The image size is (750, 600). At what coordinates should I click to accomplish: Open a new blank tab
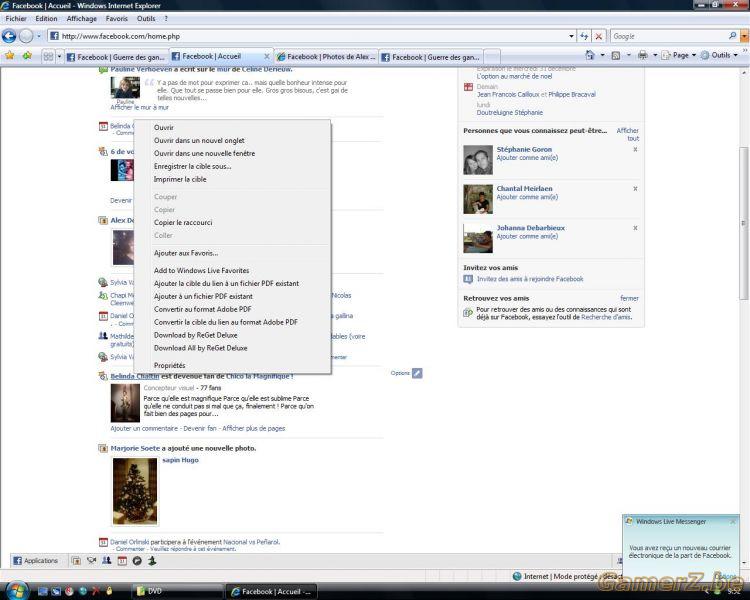coord(492,57)
